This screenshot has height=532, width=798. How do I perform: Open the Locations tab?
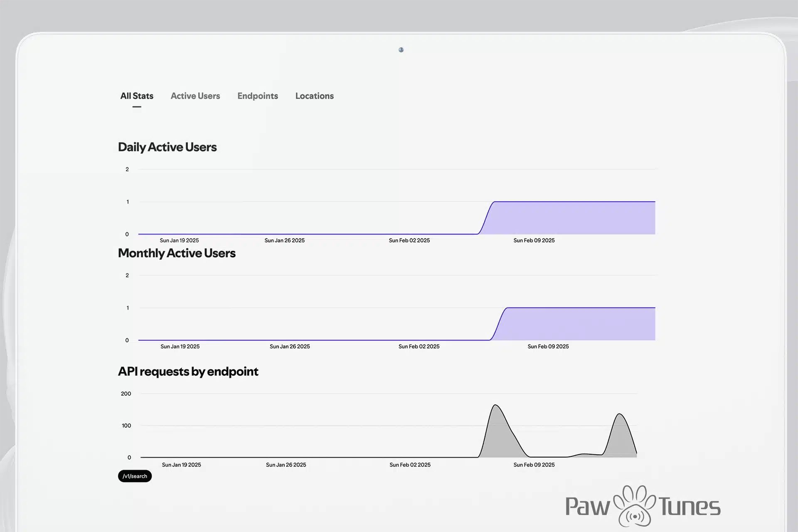tap(315, 96)
